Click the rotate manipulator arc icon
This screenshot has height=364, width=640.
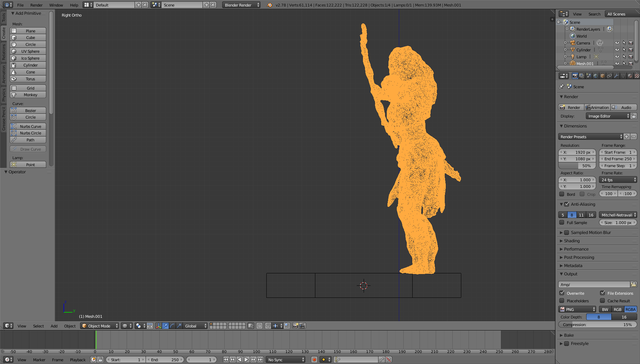pyautogui.click(x=172, y=326)
